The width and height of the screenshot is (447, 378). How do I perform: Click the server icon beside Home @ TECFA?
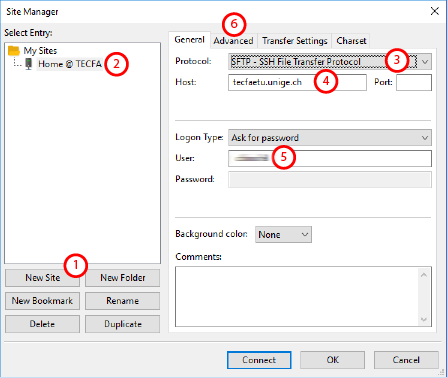29,64
